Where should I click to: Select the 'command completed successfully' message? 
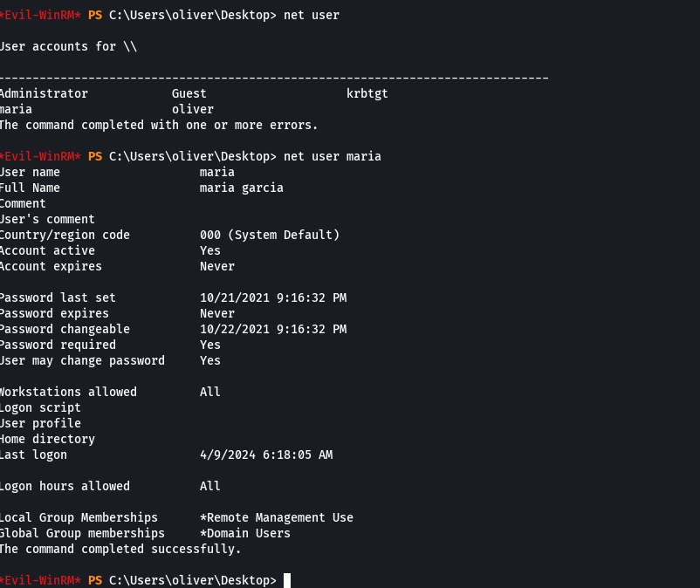118,549
